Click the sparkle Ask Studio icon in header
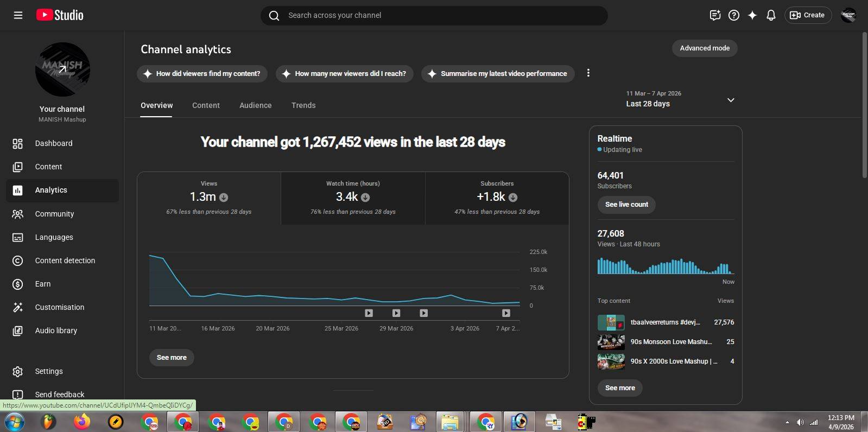This screenshot has width=868, height=432. click(752, 15)
